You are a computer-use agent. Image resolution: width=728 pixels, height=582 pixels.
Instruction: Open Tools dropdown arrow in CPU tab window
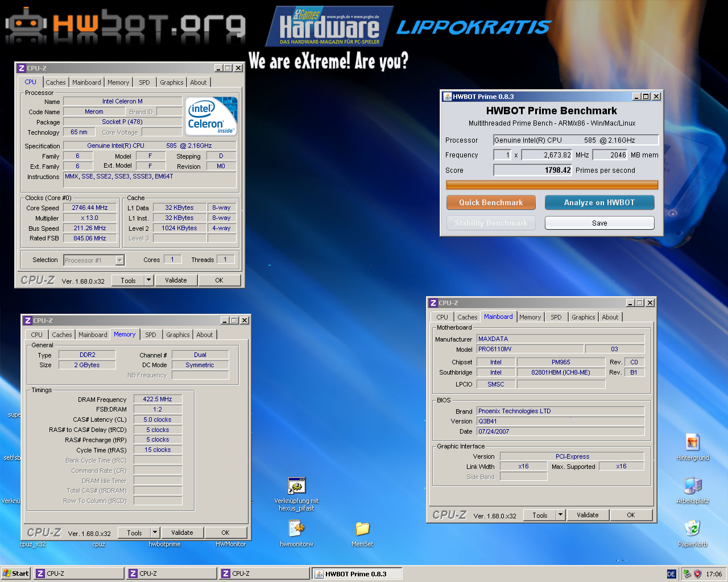[149, 280]
